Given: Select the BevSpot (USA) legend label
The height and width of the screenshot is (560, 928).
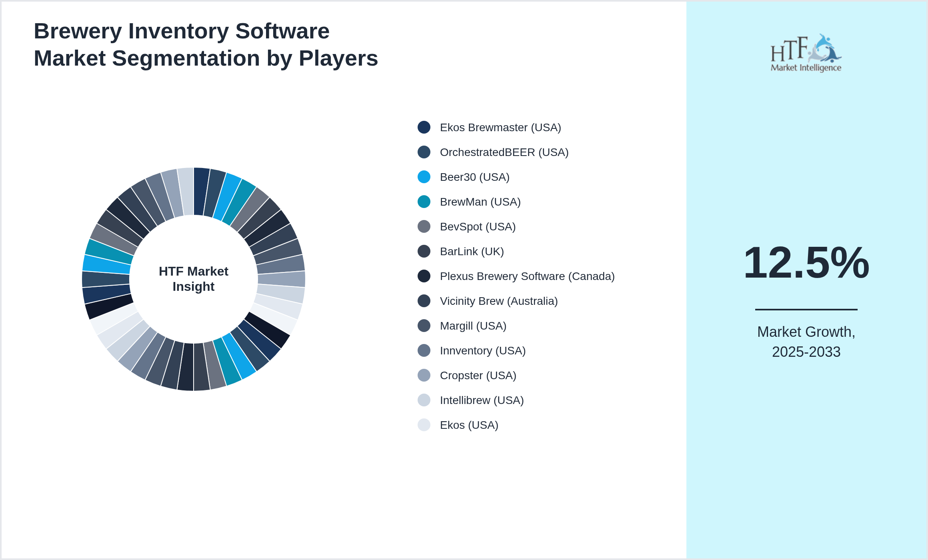Looking at the screenshot, I should point(478,227).
